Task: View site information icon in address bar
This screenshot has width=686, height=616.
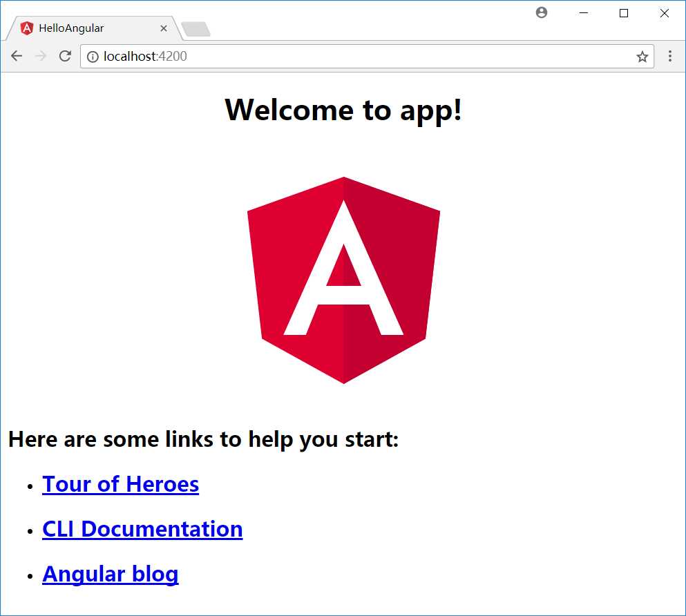Action: tap(93, 57)
